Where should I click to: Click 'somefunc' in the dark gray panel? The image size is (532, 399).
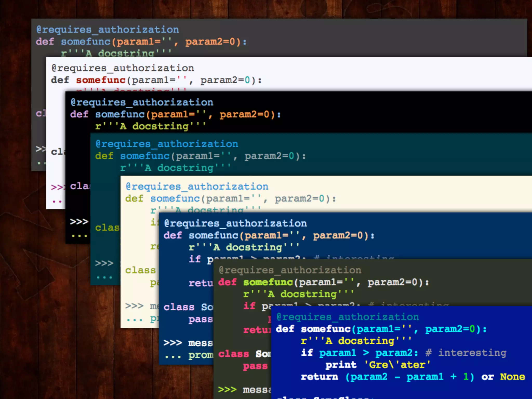pos(86,42)
